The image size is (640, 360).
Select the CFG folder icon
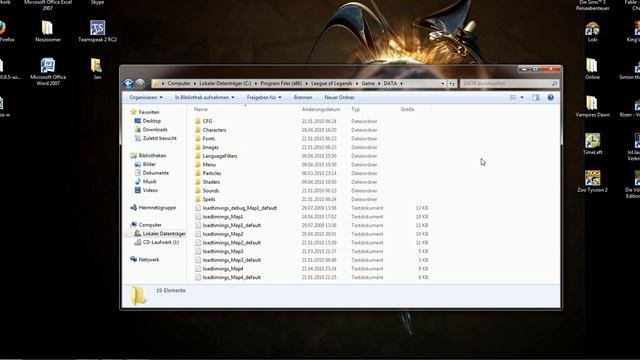198,121
